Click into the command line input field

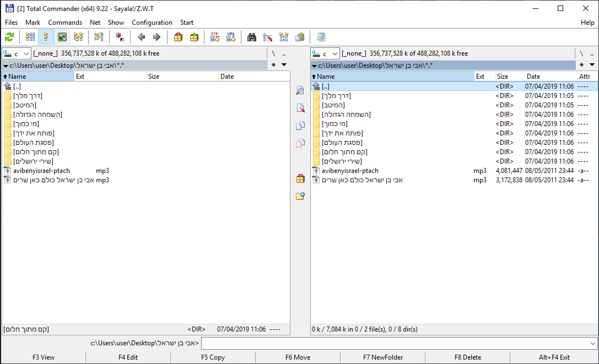tap(395, 344)
